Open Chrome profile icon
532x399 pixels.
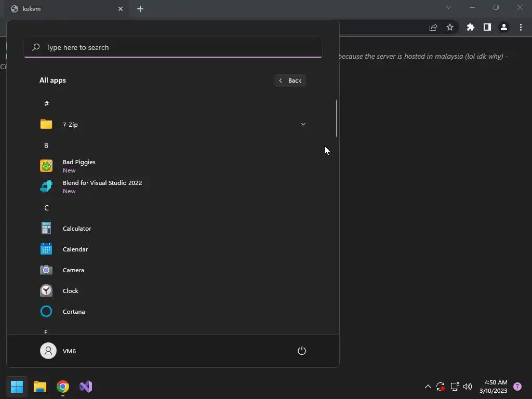[x=504, y=27]
